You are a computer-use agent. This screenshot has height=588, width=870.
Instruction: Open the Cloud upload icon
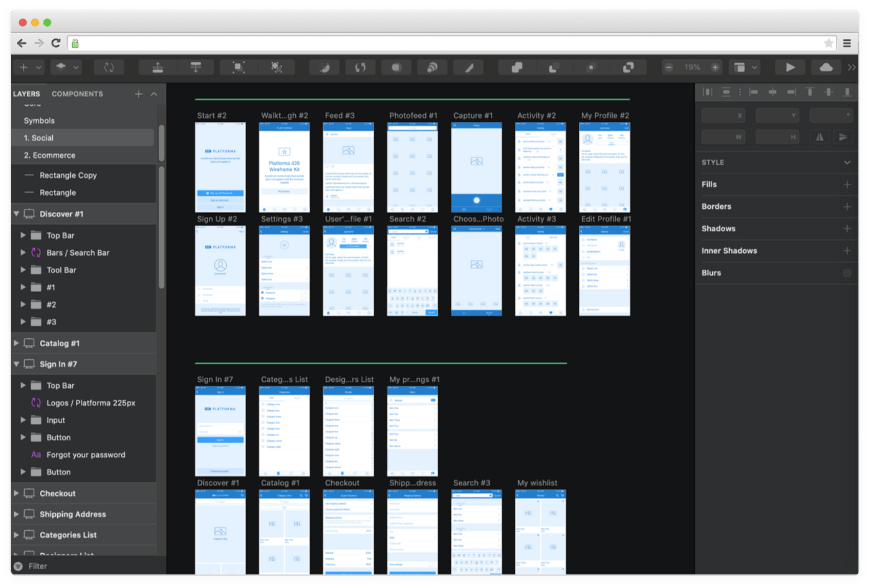pos(826,67)
